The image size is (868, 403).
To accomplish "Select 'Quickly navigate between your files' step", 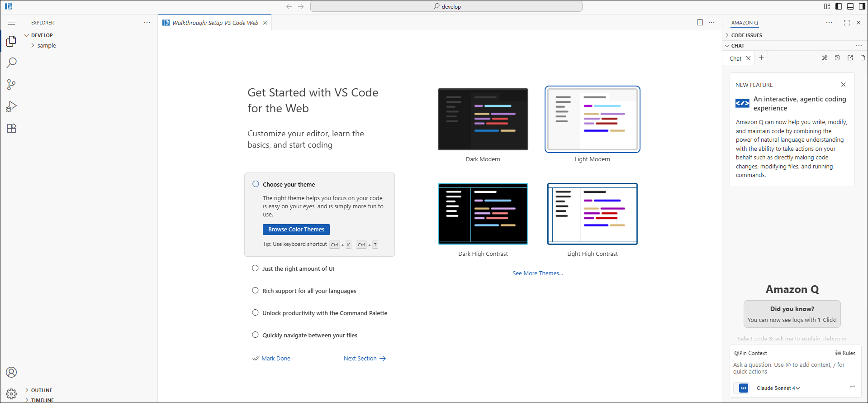I will click(309, 335).
